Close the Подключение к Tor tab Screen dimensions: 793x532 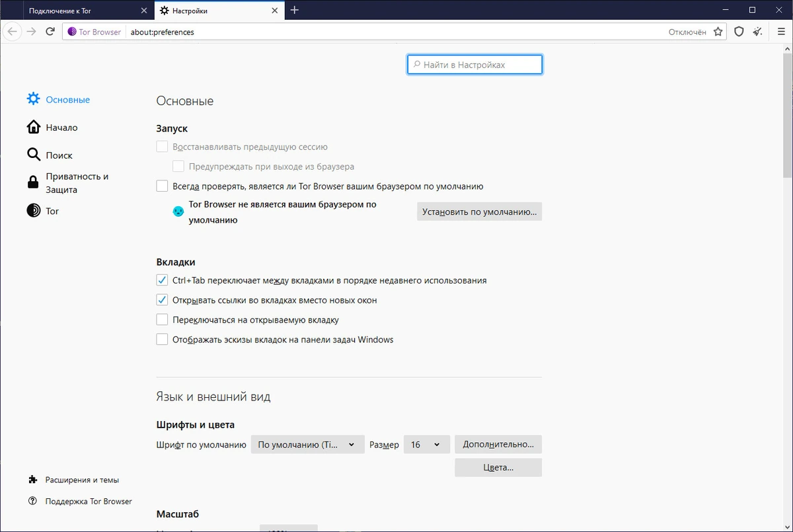145,11
